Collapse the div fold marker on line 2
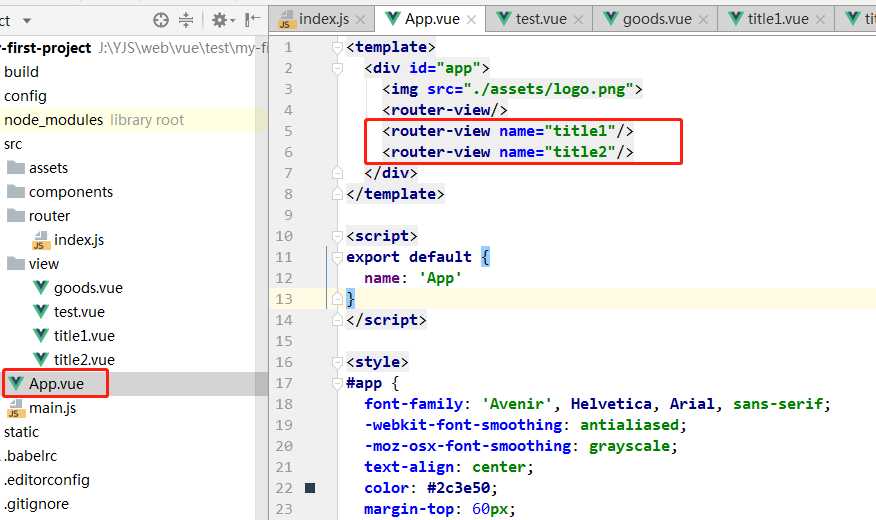The image size is (876, 520). click(x=337, y=68)
